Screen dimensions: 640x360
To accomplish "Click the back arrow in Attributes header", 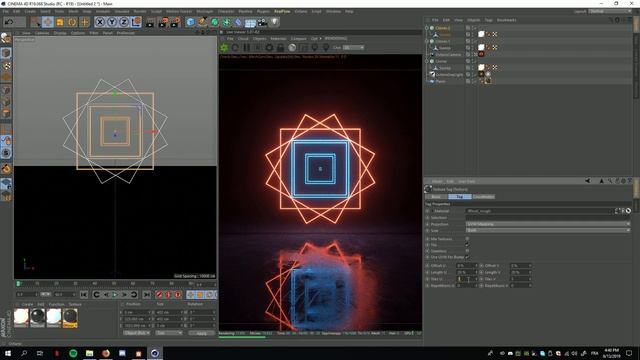I will pyautogui.click(x=588, y=181).
